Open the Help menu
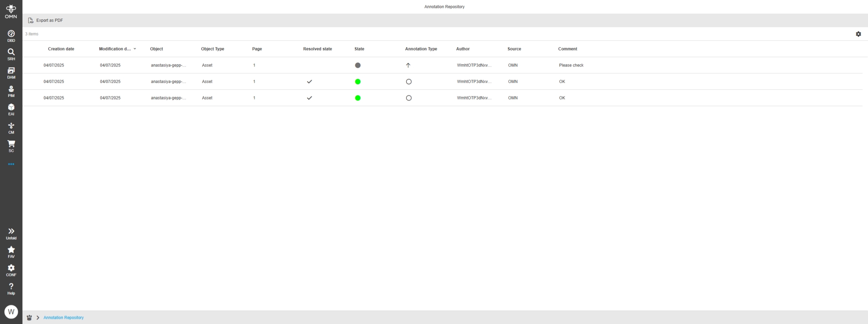This screenshot has width=868, height=324. (11, 288)
